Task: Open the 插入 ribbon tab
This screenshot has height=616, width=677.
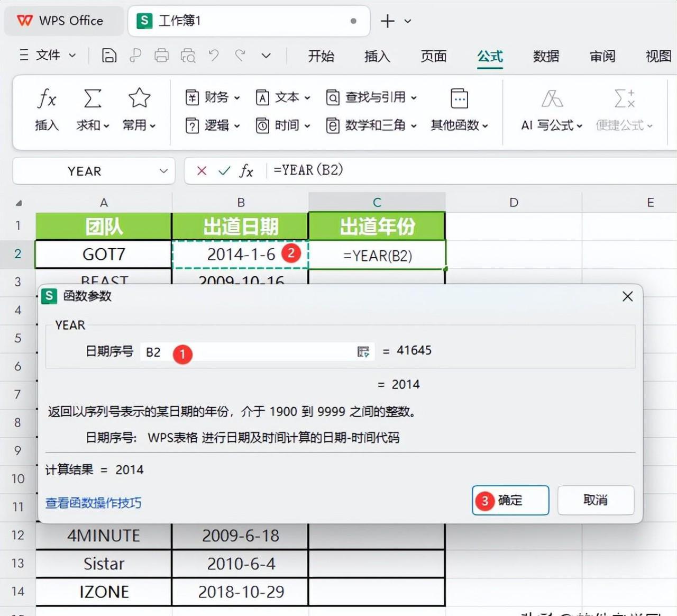Action: [377, 56]
